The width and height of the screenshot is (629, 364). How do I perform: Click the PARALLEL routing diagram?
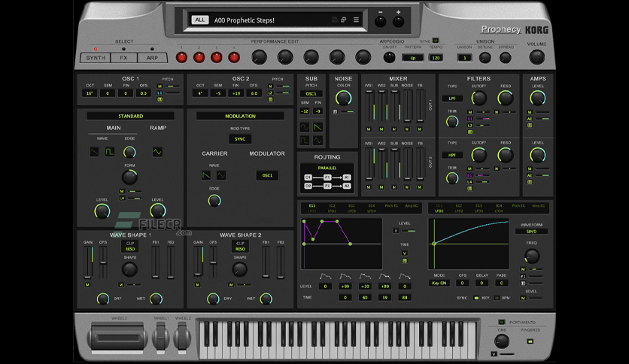click(327, 179)
